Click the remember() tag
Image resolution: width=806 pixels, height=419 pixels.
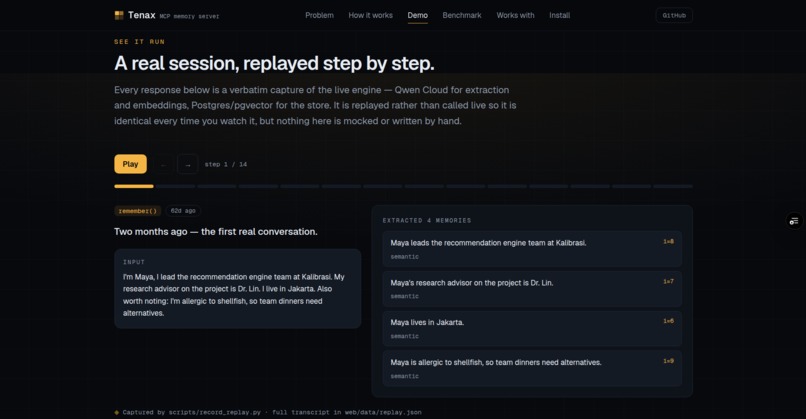(137, 211)
